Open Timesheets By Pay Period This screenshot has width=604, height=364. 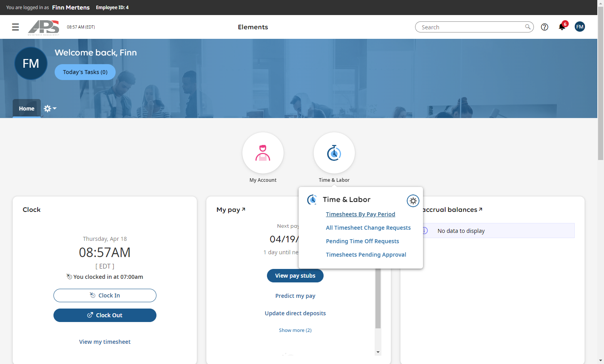(x=360, y=214)
